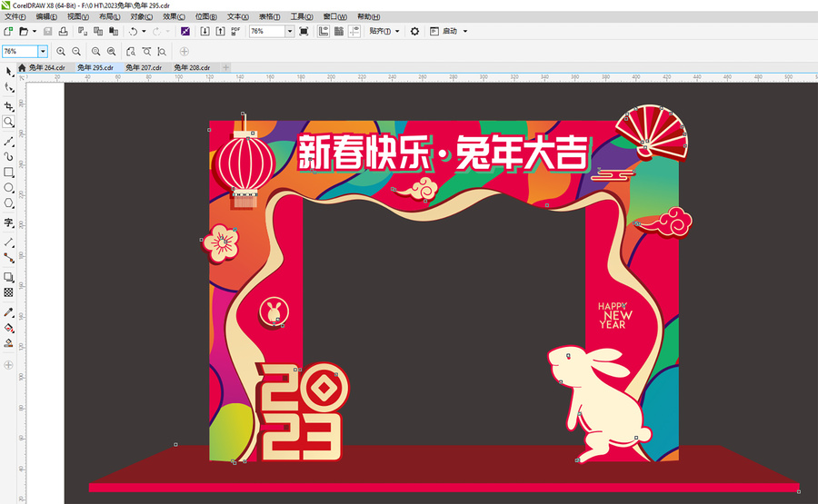The height and width of the screenshot is (504, 818).
Task: Select the Drop Shadow tool
Action: coord(8,277)
